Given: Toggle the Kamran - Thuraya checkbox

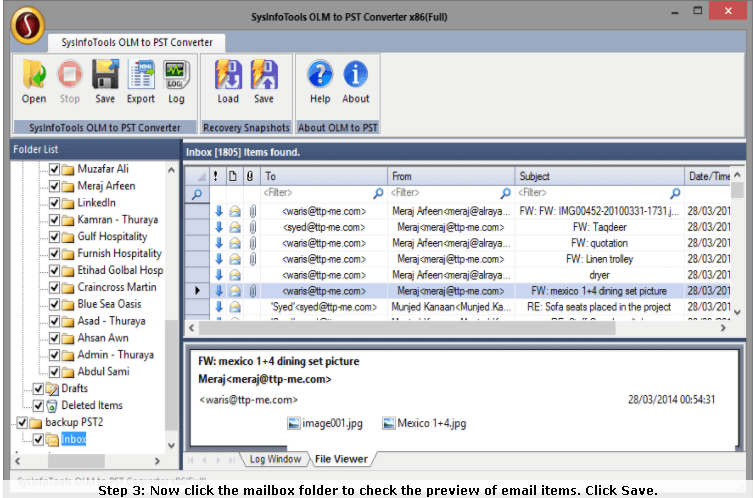Looking at the screenshot, I should (x=54, y=219).
